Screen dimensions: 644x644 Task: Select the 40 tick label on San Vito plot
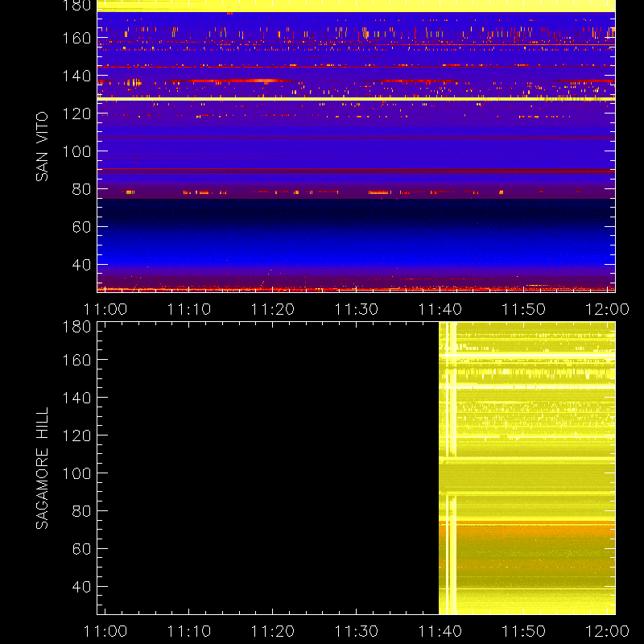[81, 265]
